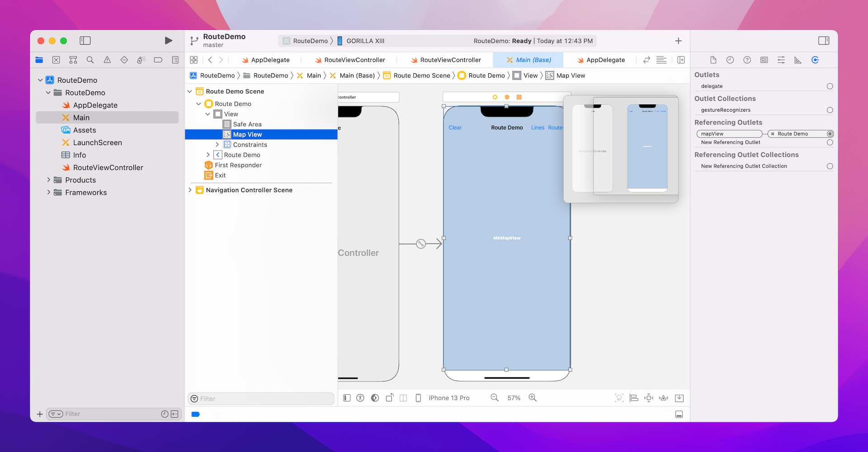Click the delegate outlet connection circle
The width and height of the screenshot is (868, 452).
[x=830, y=86]
